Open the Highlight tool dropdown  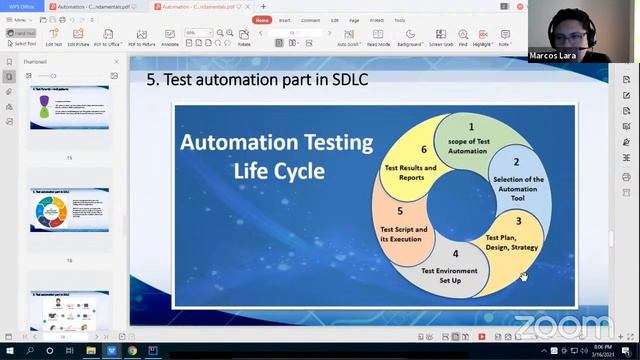tap(483, 38)
